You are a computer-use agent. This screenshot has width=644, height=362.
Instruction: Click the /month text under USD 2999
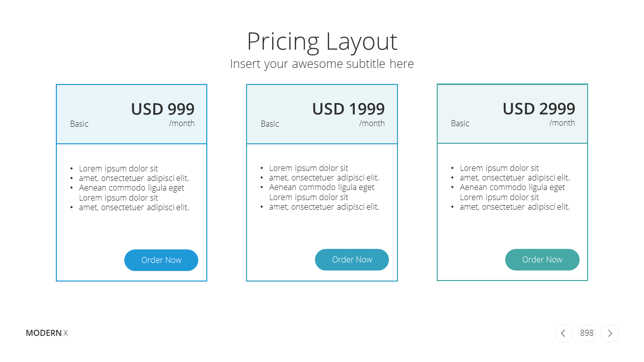pyautogui.click(x=562, y=123)
